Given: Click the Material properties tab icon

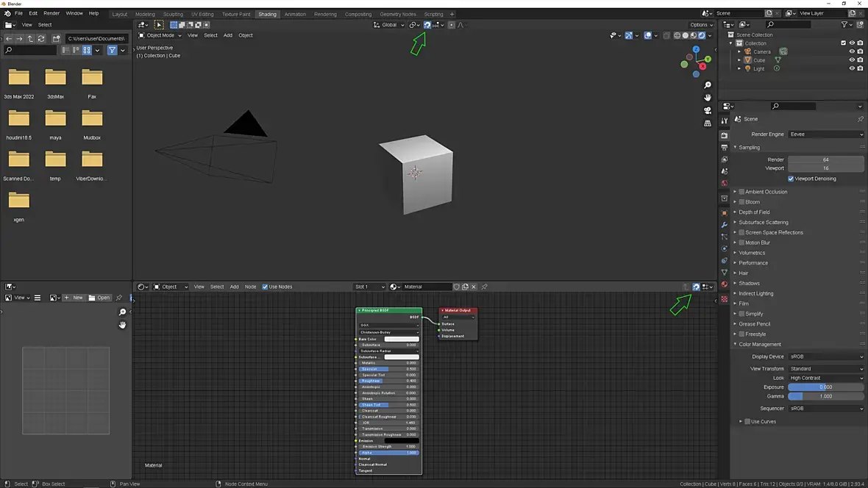Looking at the screenshot, I should click(x=725, y=284).
